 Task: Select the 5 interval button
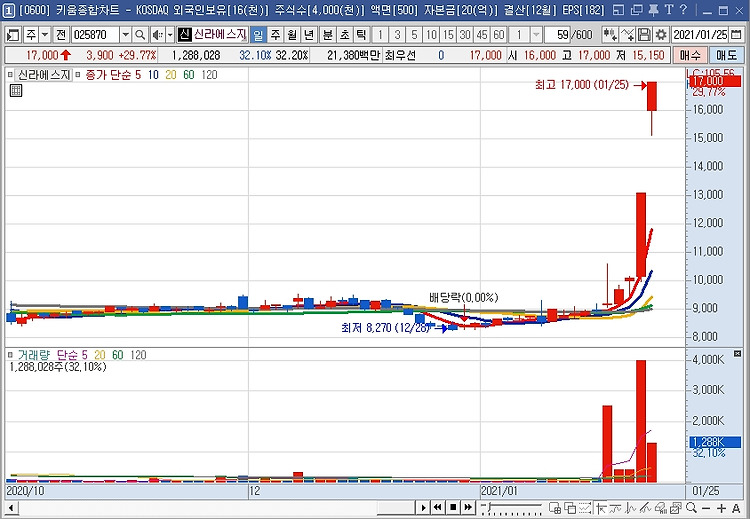(x=414, y=34)
